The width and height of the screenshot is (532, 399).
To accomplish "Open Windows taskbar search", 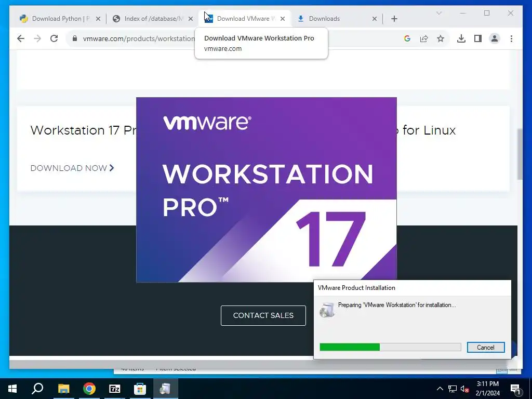I will click(x=37, y=389).
